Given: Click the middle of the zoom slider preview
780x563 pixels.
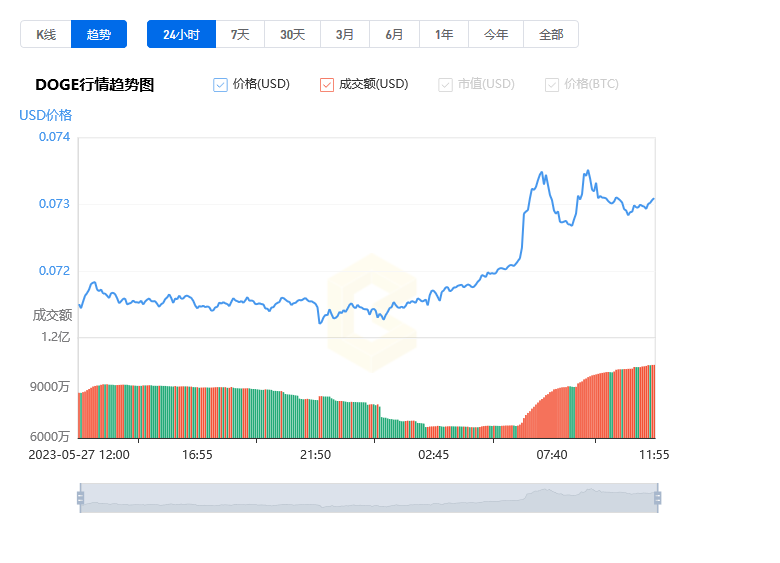Looking at the screenshot, I should click(368, 498).
